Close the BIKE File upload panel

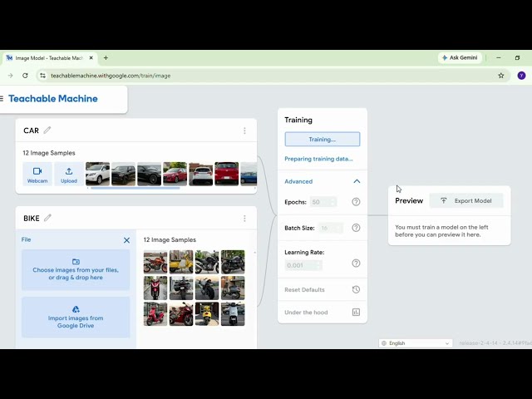point(126,240)
